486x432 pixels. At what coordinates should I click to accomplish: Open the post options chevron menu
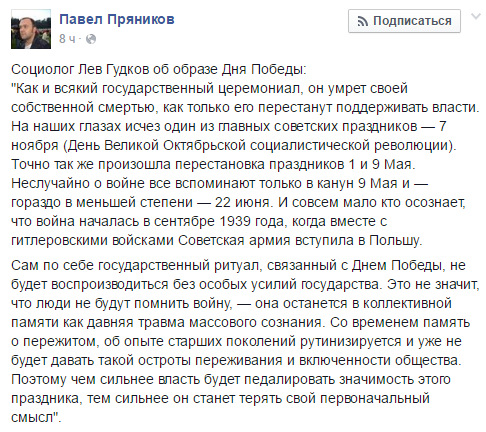pyautogui.click(x=476, y=16)
